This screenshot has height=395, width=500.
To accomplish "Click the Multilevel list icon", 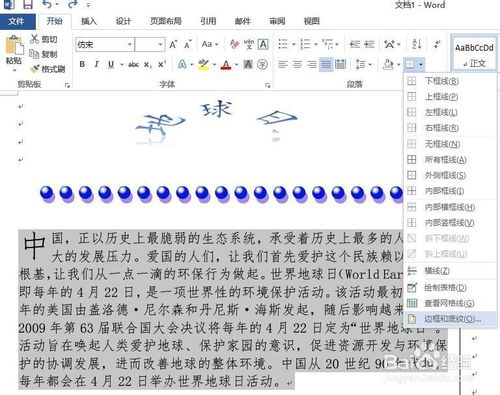I will coord(328,44).
